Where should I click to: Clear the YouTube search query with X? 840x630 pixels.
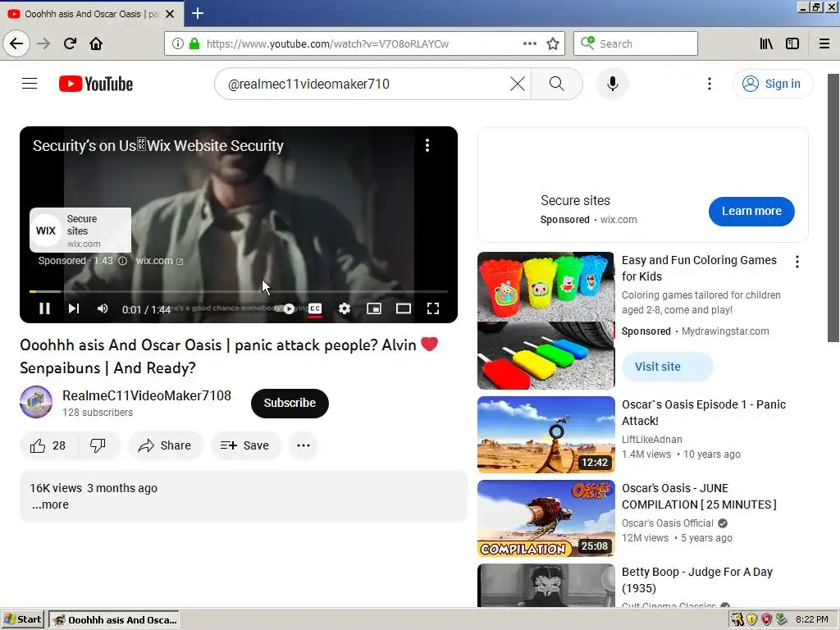(x=518, y=84)
